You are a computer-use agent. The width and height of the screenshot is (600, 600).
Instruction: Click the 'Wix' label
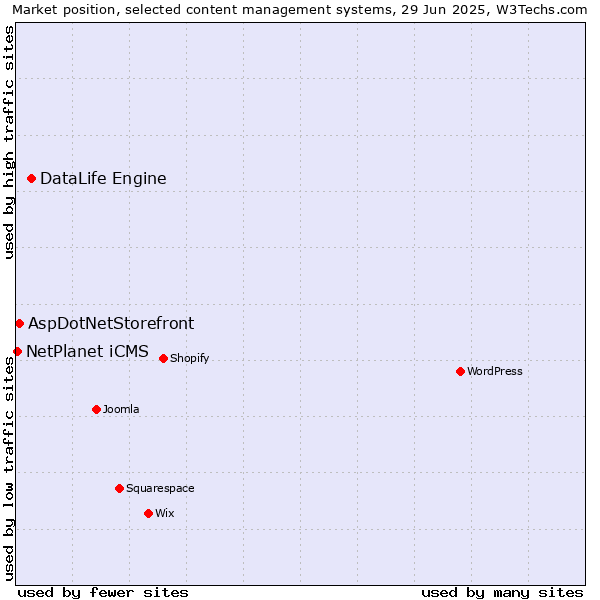pyautogui.click(x=165, y=513)
